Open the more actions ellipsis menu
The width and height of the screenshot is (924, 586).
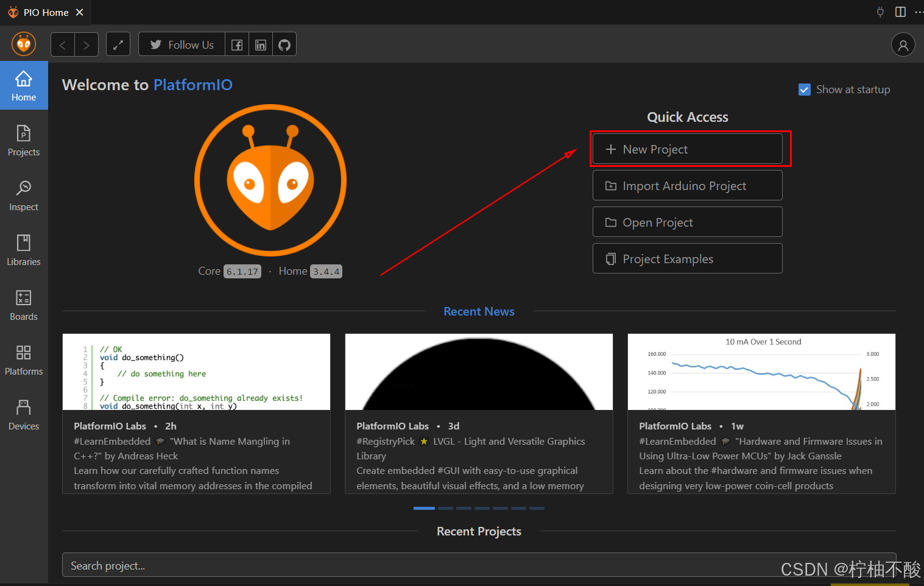(x=919, y=12)
